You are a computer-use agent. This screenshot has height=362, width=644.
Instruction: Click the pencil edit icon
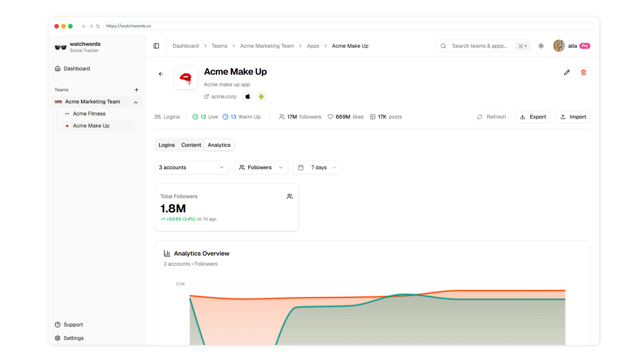(x=567, y=72)
